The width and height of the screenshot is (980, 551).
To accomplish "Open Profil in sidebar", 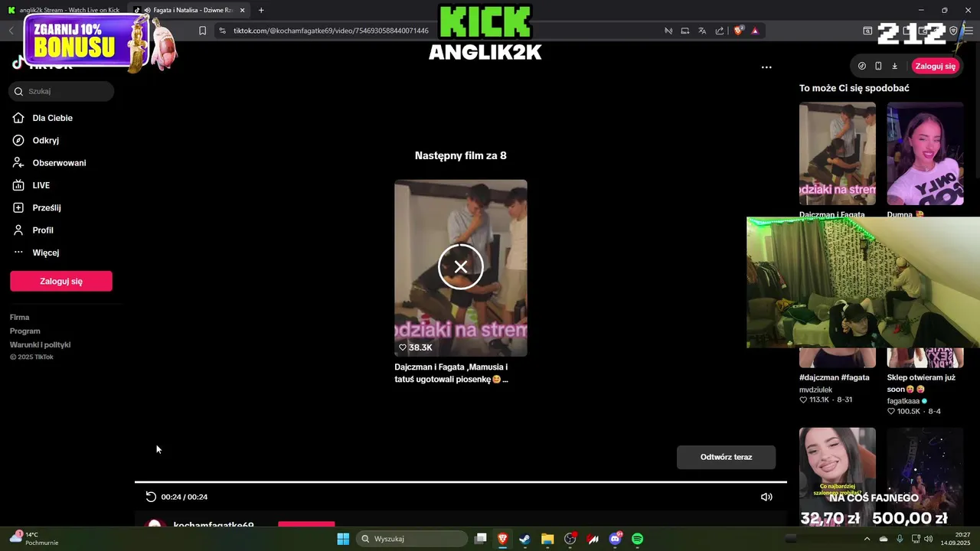I will coord(43,230).
